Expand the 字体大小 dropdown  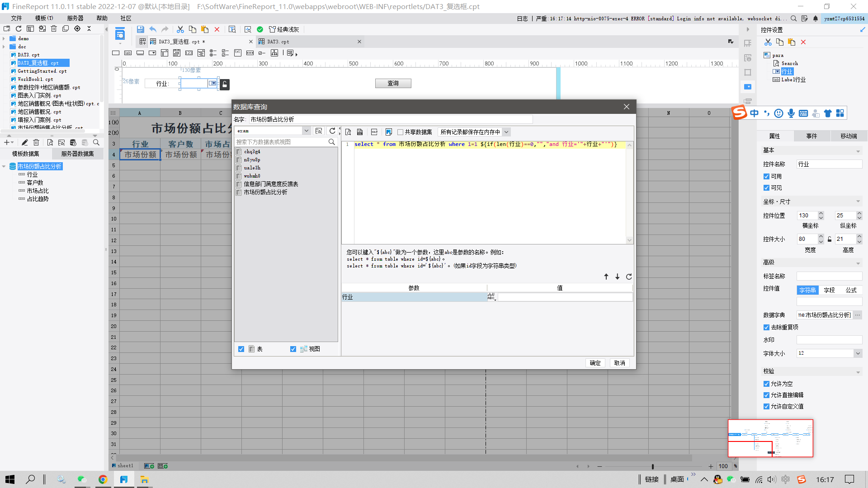pos(858,353)
